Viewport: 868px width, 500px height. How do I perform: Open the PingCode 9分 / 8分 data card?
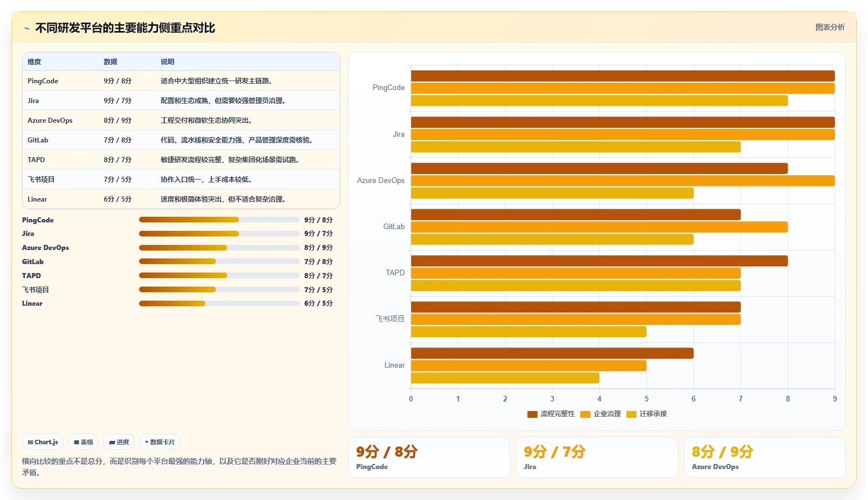click(429, 457)
